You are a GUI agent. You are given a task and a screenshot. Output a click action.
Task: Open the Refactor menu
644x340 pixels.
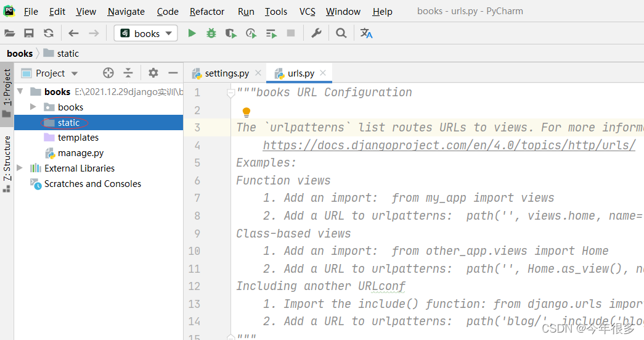[x=207, y=12]
